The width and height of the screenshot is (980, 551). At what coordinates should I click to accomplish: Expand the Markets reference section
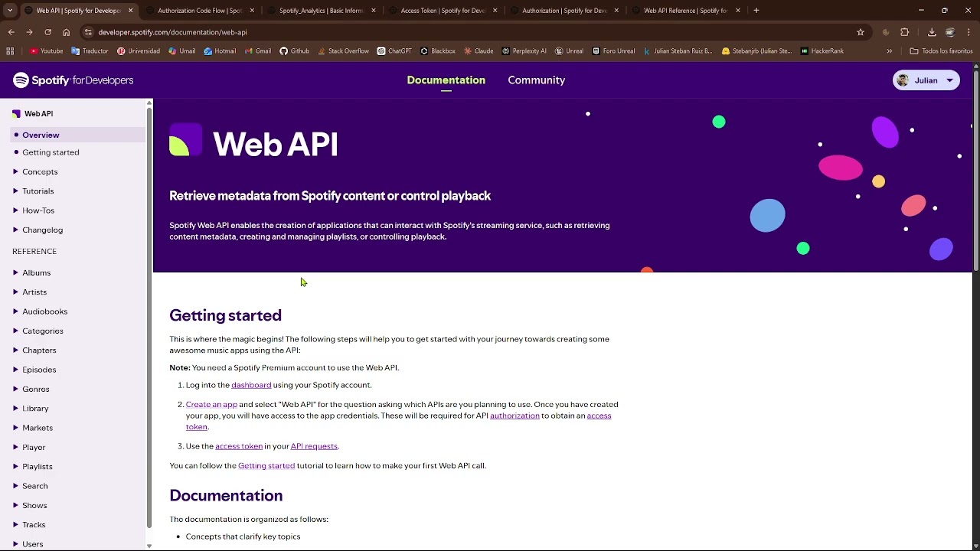[x=32, y=428]
